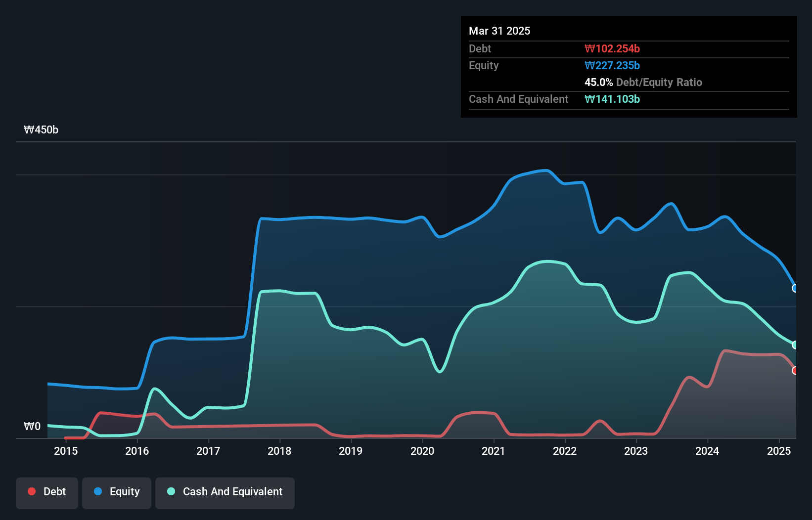Click the ₩102.254b debt value
This screenshot has height=520, width=812.
612,48
